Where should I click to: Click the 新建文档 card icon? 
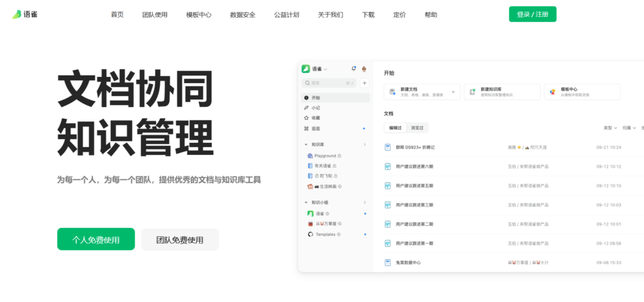[392, 92]
